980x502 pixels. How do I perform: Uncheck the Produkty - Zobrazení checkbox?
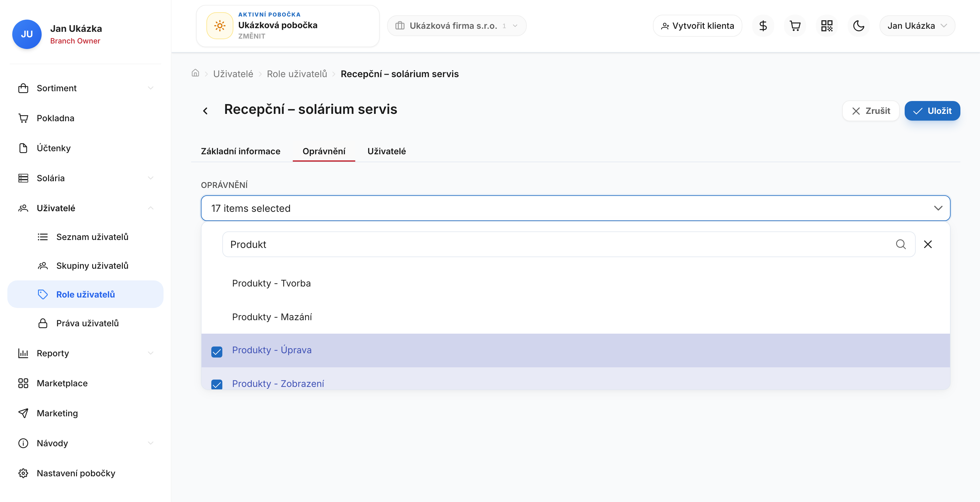click(217, 384)
